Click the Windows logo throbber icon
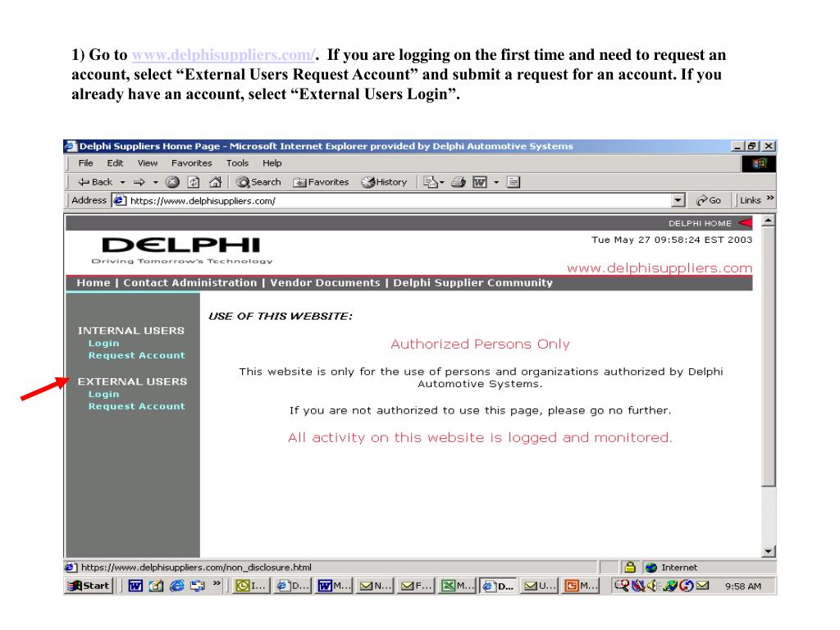840x630 pixels. pos(759,163)
